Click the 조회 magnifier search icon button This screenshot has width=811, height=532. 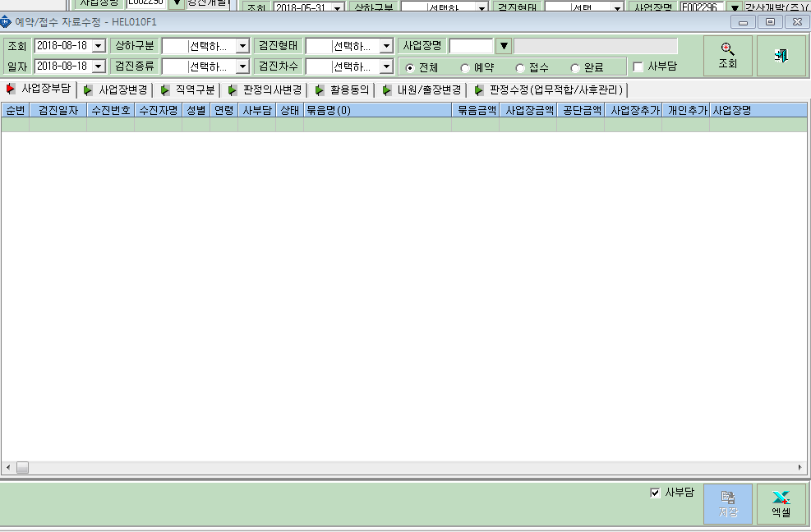click(728, 56)
